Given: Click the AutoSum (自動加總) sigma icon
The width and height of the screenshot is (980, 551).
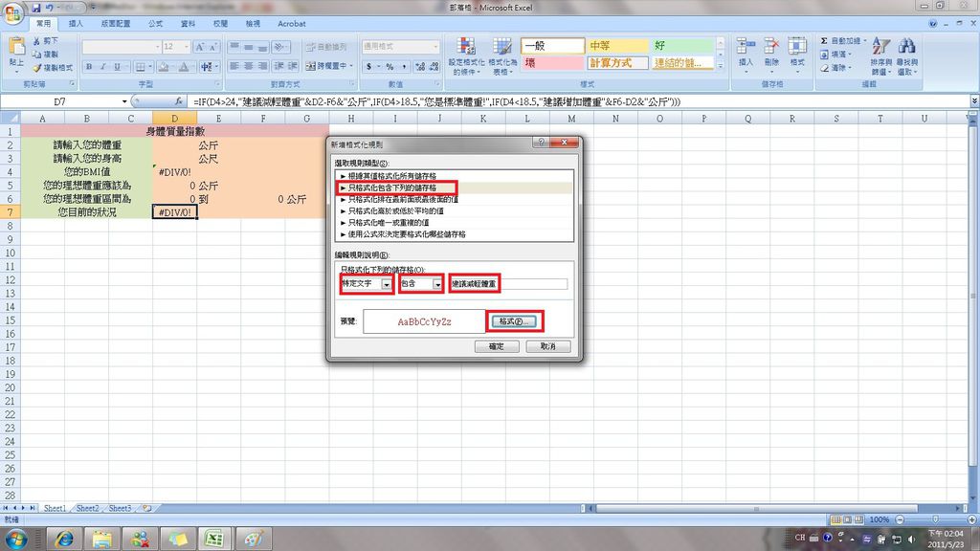Looking at the screenshot, I should click(x=824, y=40).
